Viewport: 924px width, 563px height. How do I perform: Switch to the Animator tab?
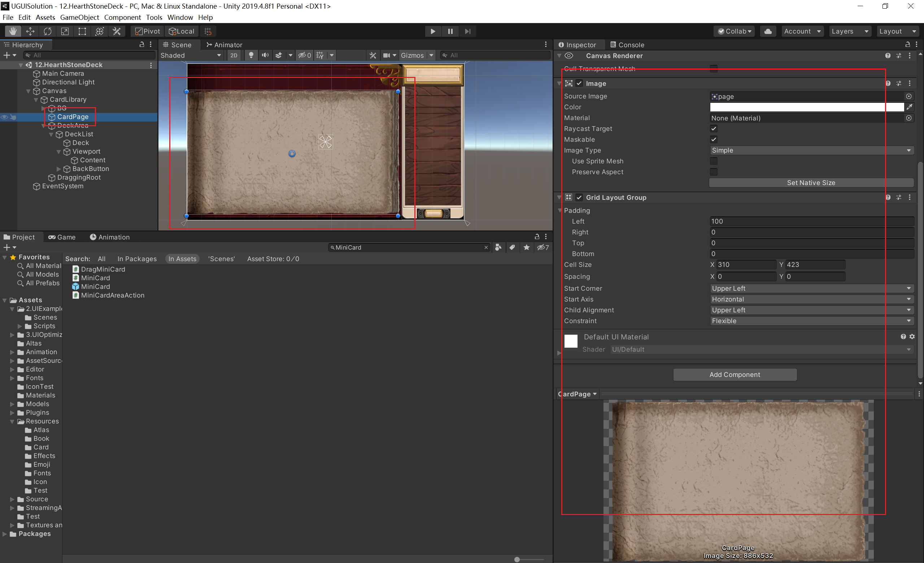[224, 45]
